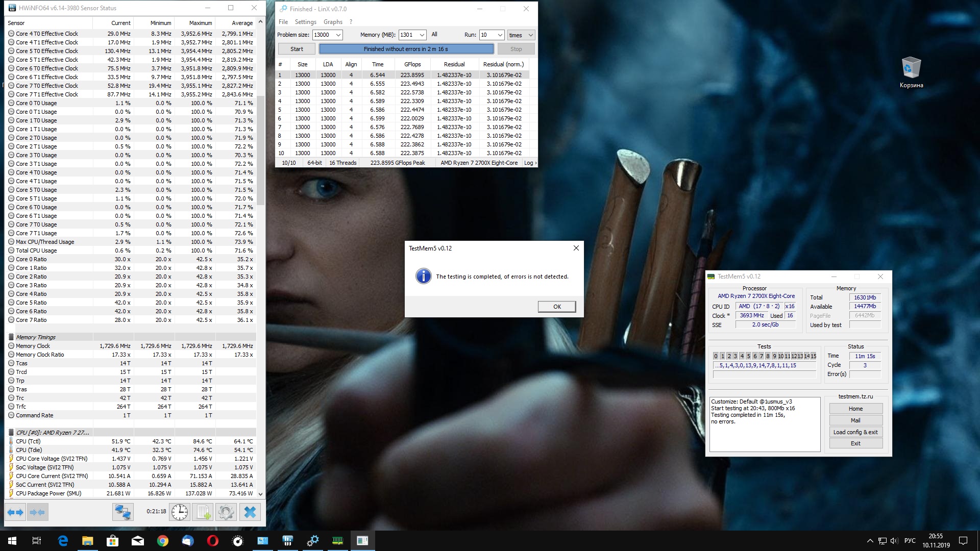The height and width of the screenshot is (551, 980).
Task: Open HWiNFO sensor settings gear icon
Action: 226,512
